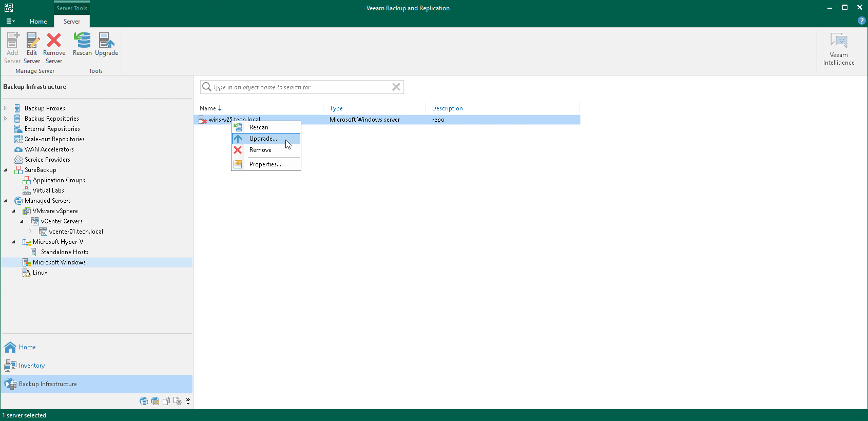Open Scale-out Repositories tree item
868x421 pixels.
[x=54, y=139]
